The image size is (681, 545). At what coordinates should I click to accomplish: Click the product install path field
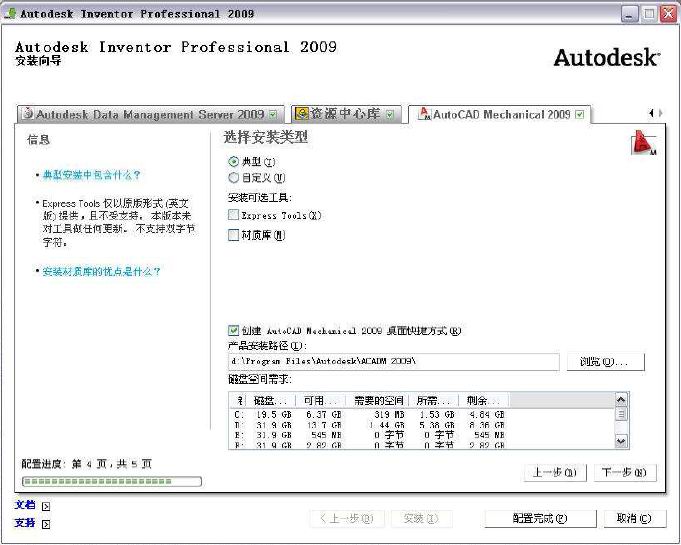(x=393, y=361)
